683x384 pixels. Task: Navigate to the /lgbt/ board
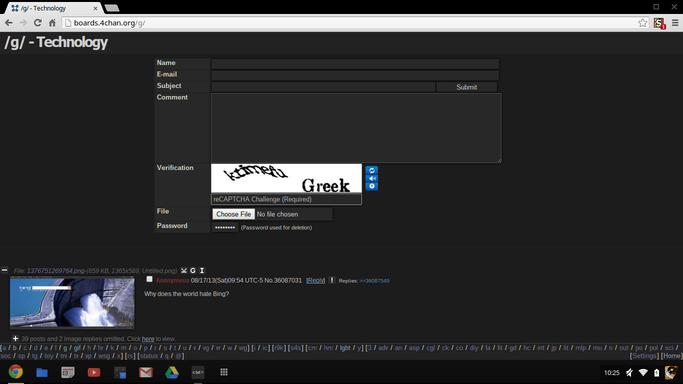(345, 347)
